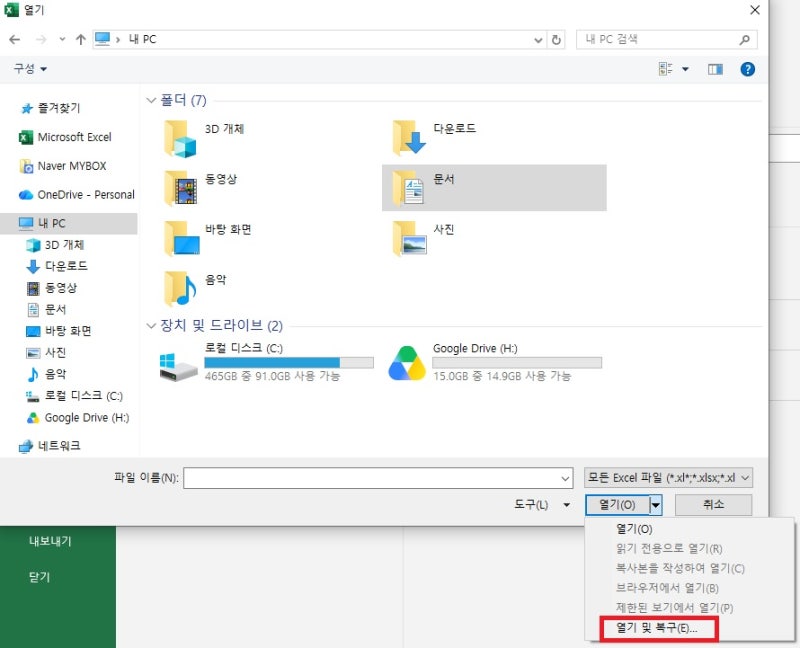Select 로컬 디스크 (C:) drive in main pane
Viewport: 800px width, 648px height.
(267, 362)
